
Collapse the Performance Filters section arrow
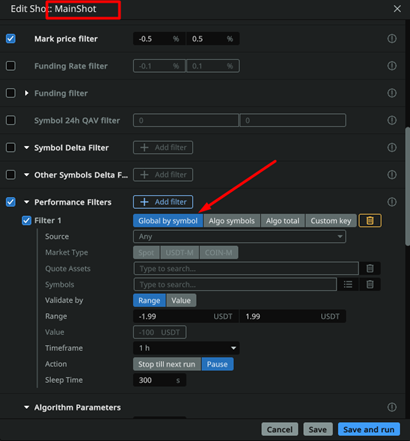[x=26, y=202]
